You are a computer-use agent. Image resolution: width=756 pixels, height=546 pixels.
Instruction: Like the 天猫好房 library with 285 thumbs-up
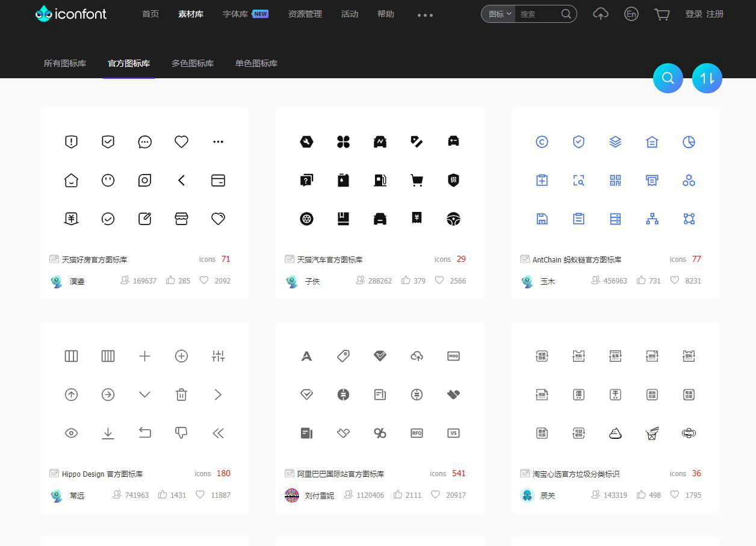tap(170, 280)
